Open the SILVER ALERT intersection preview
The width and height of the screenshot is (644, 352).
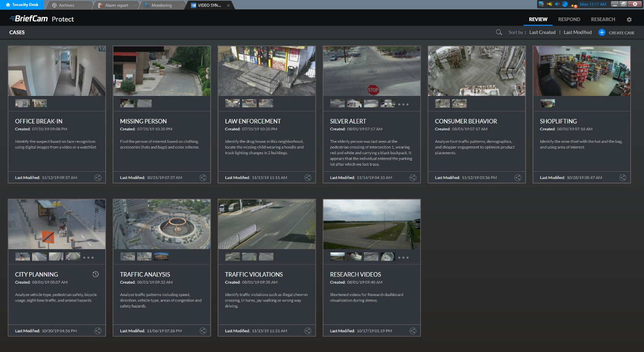372,71
